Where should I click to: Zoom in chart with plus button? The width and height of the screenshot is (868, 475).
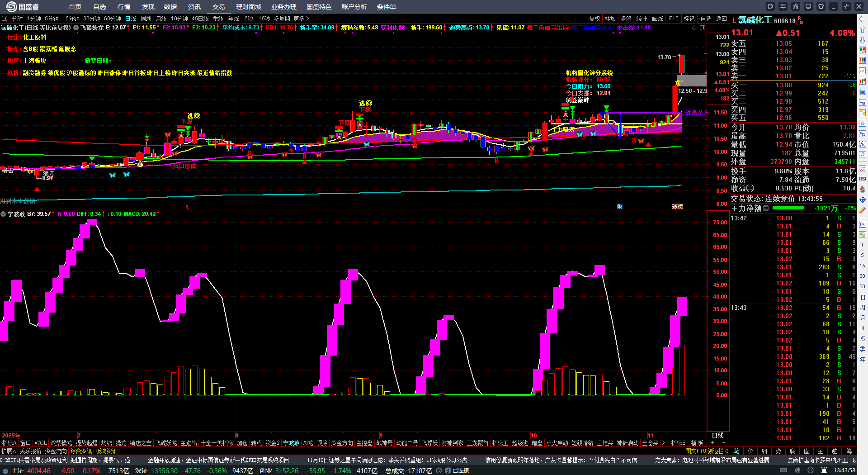[713, 443]
